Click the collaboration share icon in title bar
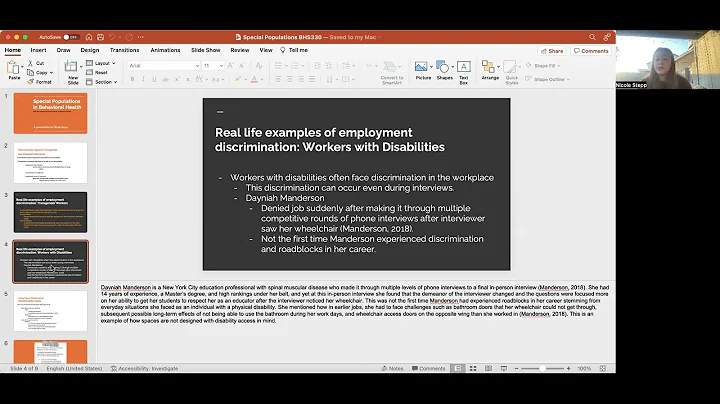 (x=607, y=37)
